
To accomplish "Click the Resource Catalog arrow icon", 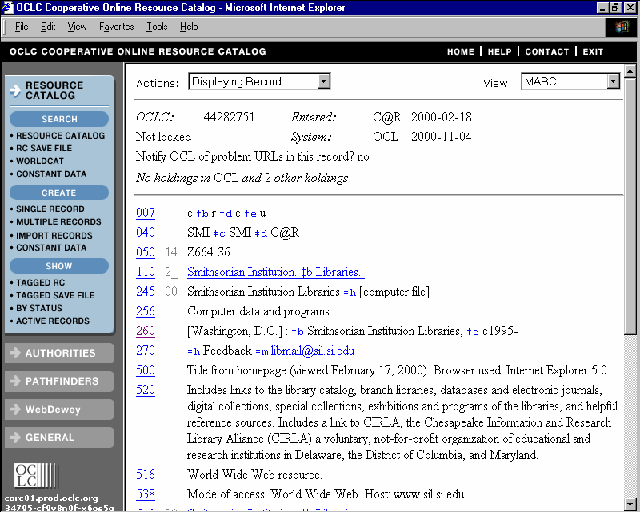I will (16, 90).
